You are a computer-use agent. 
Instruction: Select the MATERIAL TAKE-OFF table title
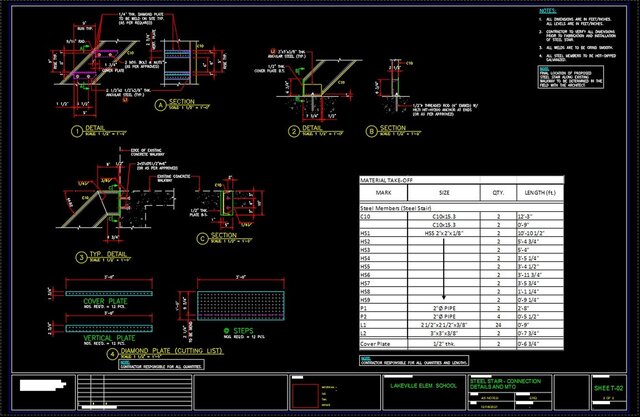(x=390, y=180)
